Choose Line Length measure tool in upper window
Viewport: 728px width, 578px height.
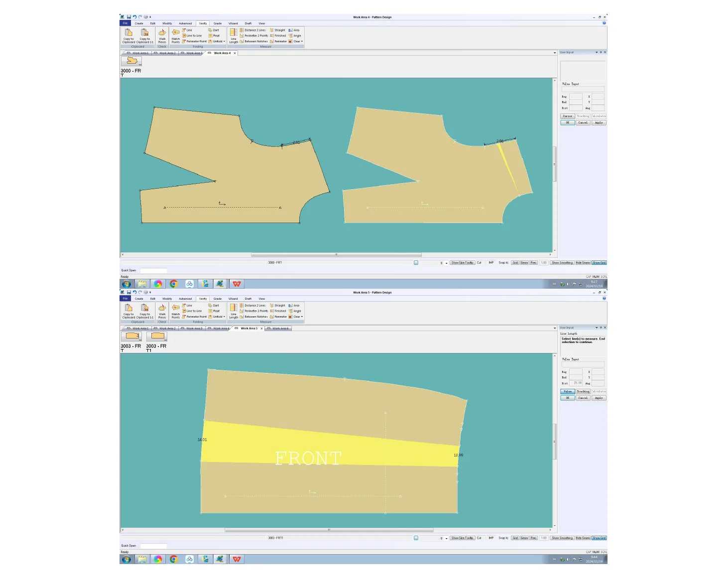coord(234,36)
